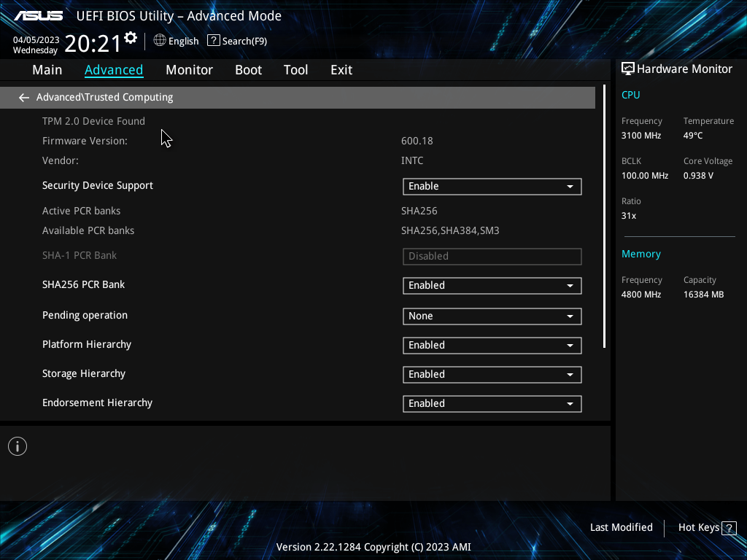This screenshot has width=747, height=560.
Task: Click the English language globe icon
Action: [160, 41]
